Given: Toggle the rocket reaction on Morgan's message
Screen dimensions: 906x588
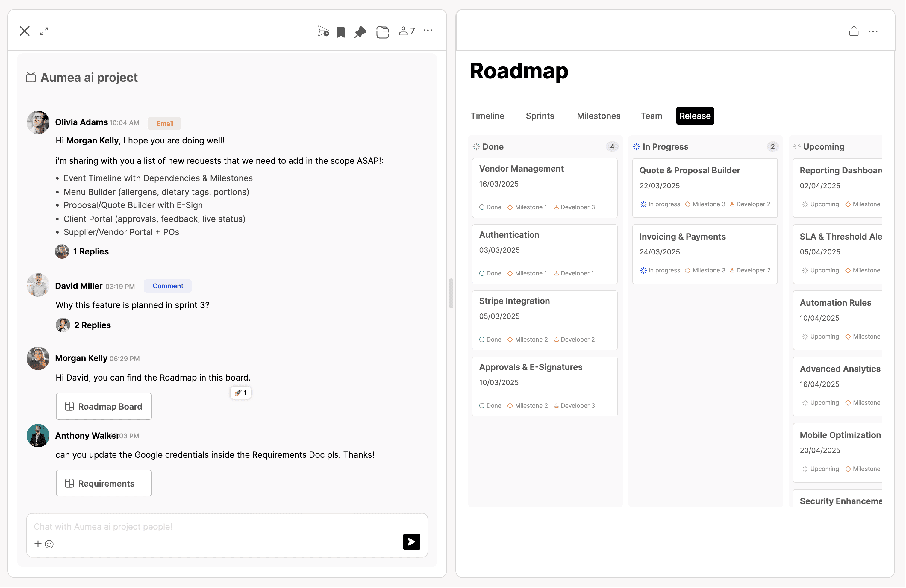Looking at the screenshot, I should tap(241, 393).
